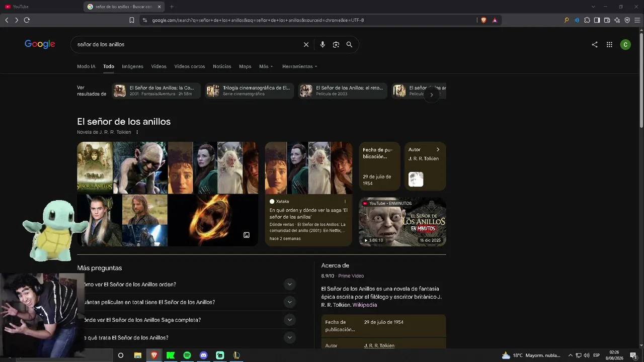Click the address bar URL

(x=258, y=20)
